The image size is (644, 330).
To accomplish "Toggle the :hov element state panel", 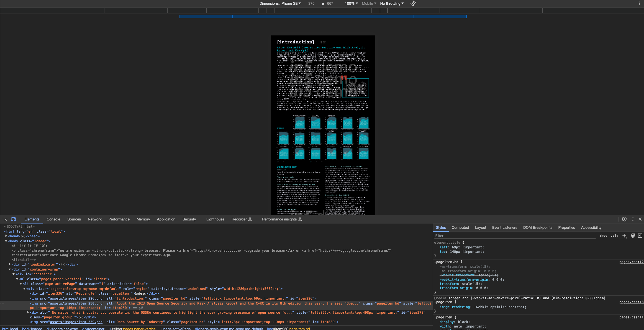I will tap(603, 236).
